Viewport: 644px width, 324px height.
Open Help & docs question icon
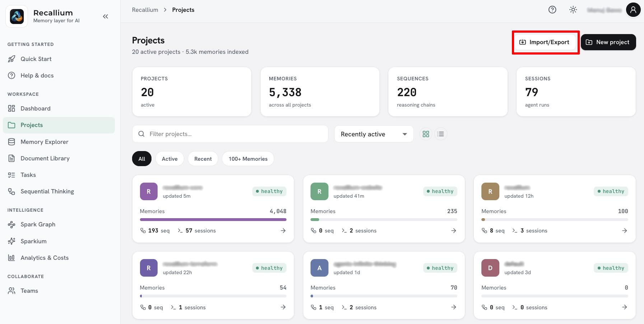click(11, 75)
